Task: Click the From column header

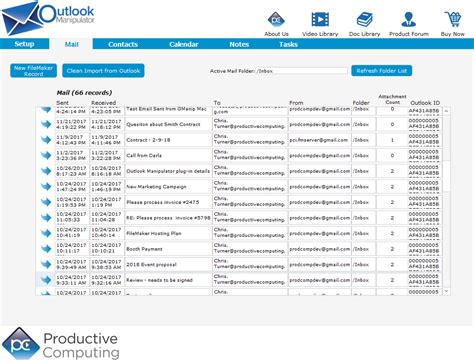Action: pyautogui.click(x=296, y=103)
